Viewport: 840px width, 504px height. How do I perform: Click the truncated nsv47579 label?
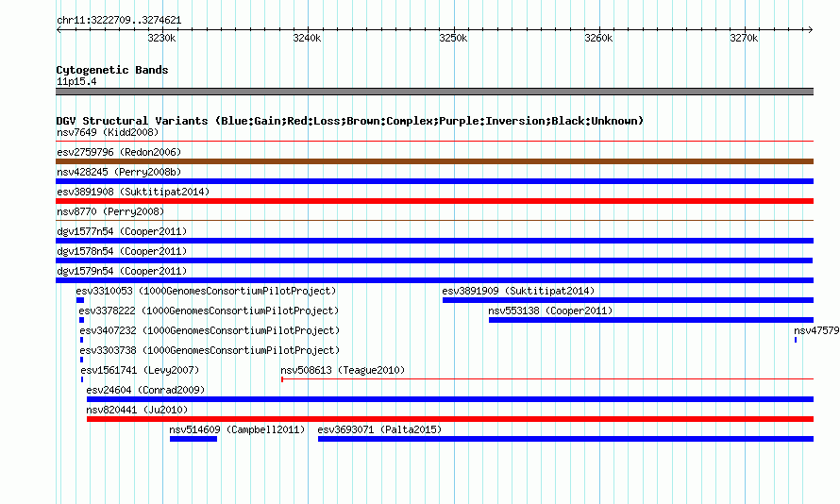pos(816,330)
